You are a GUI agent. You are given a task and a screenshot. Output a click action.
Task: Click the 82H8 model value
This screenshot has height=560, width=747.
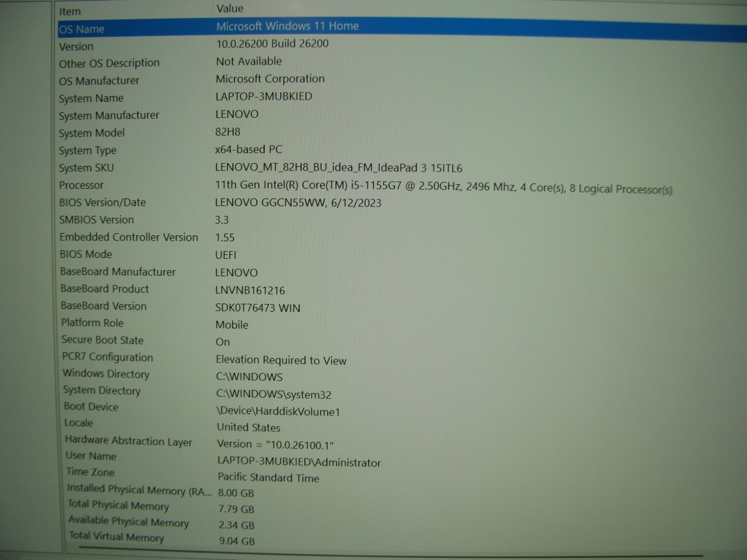coord(227,132)
